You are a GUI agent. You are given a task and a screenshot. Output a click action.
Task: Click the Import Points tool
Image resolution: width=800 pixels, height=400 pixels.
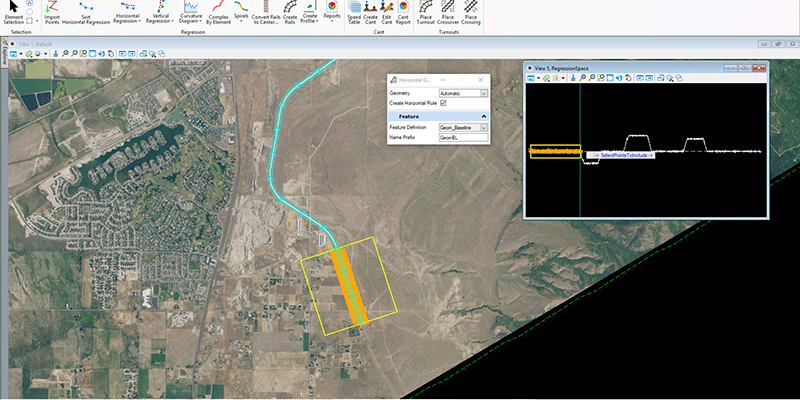pos(52,12)
